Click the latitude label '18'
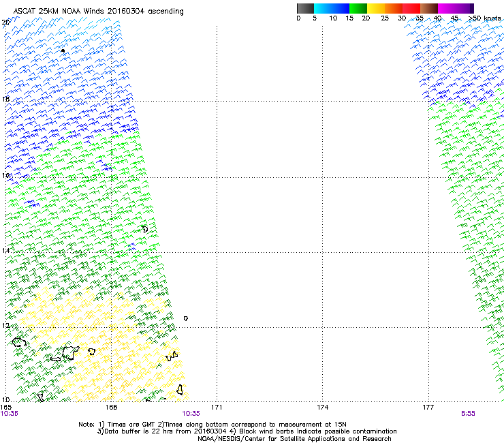Viewport: 504px width, 443px height. click(x=5, y=99)
